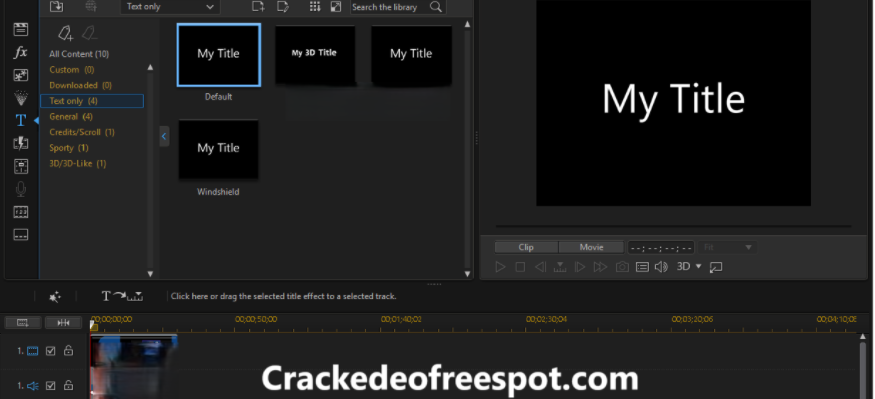This screenshot has height=399, width=875.
Task: Select the Default title thumbnail
Action: pos(218,55)
